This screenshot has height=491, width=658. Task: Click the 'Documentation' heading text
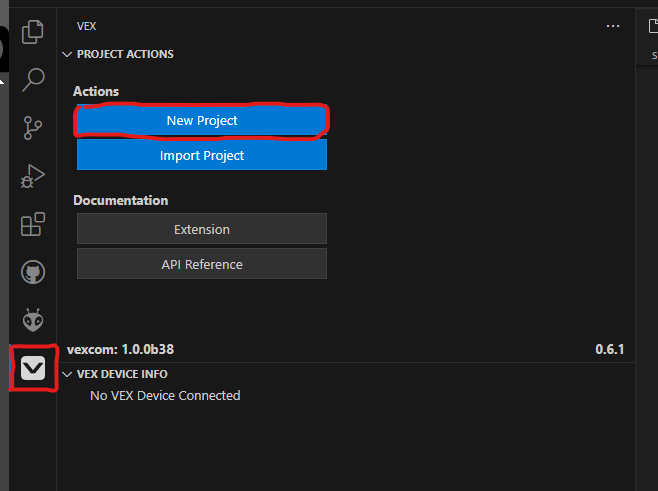(x=121, y=200)
